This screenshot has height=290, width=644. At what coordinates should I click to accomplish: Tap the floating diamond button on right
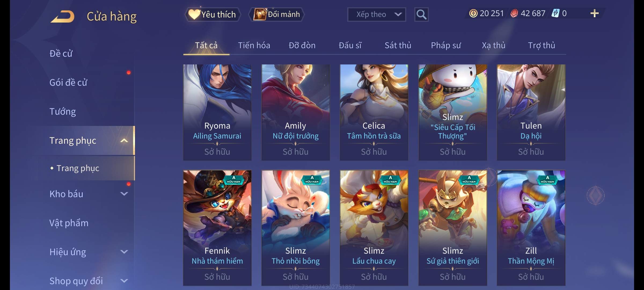tap(595, 195)
